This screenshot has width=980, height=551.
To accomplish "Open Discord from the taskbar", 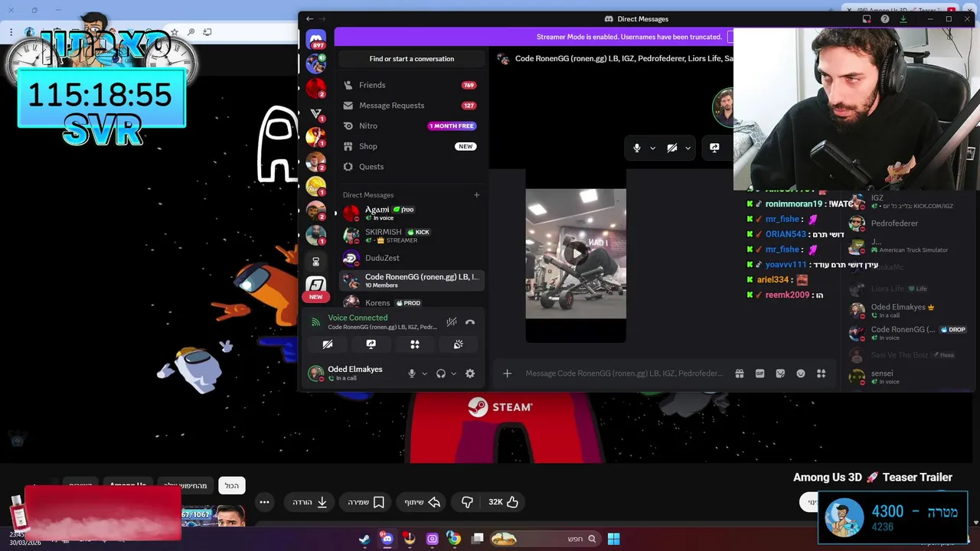I will click(387, 539).
